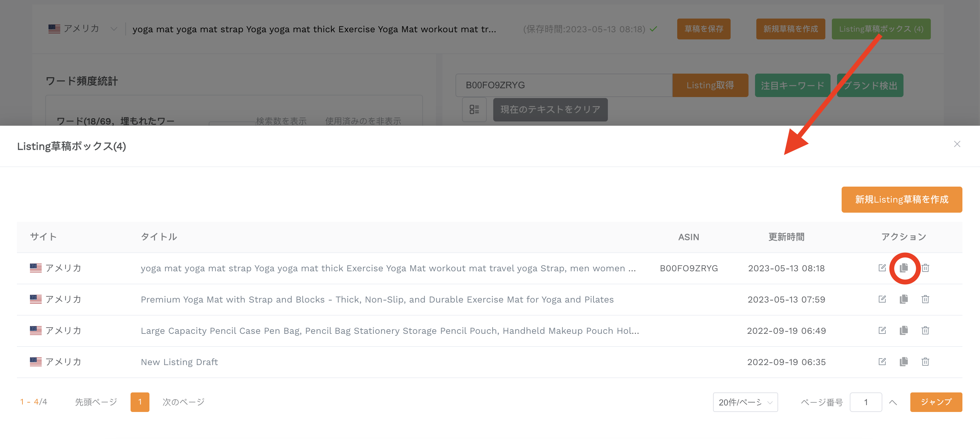This screenshot has height=439, width=980.
Task: Trash the Large Capacity Pencil Case draft
Action: pyautogui.click(x=925, y=330)
